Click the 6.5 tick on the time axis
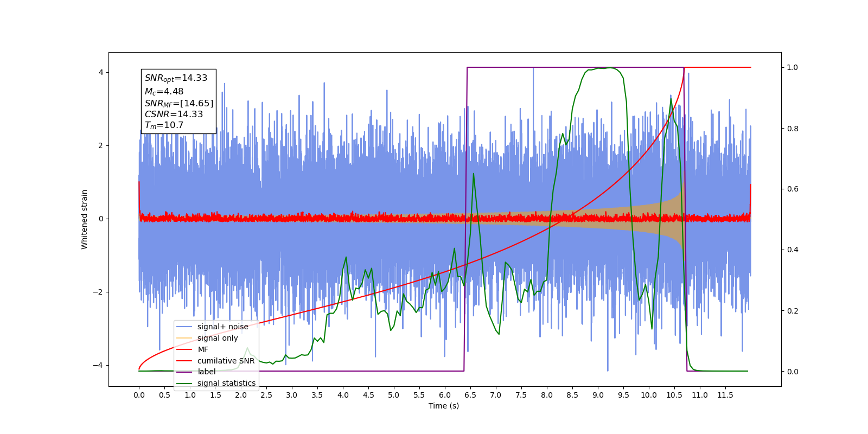Image resolution: width=868 pixels, height=434 pixels. click(470, 395)
